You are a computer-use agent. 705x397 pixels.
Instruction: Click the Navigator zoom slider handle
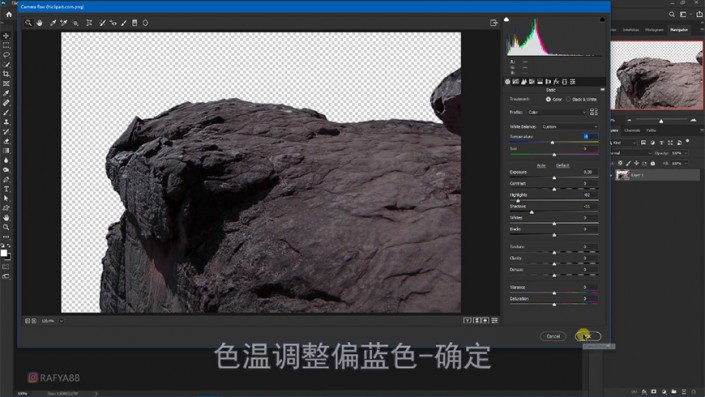661,121
